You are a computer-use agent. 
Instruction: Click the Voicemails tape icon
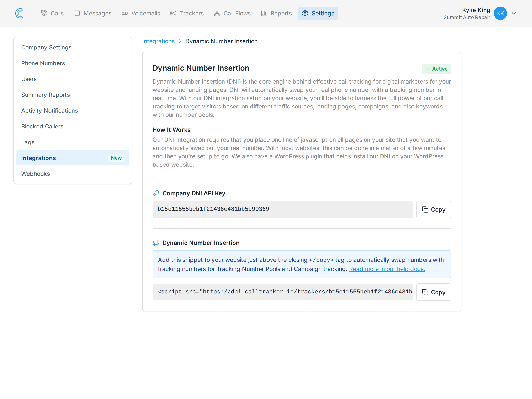tap(124, 13)
